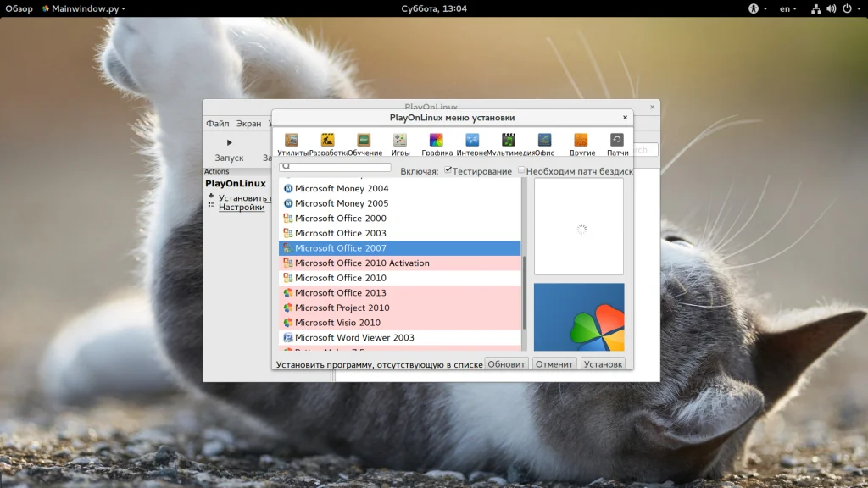Click the installer search input field

point(336,167)
